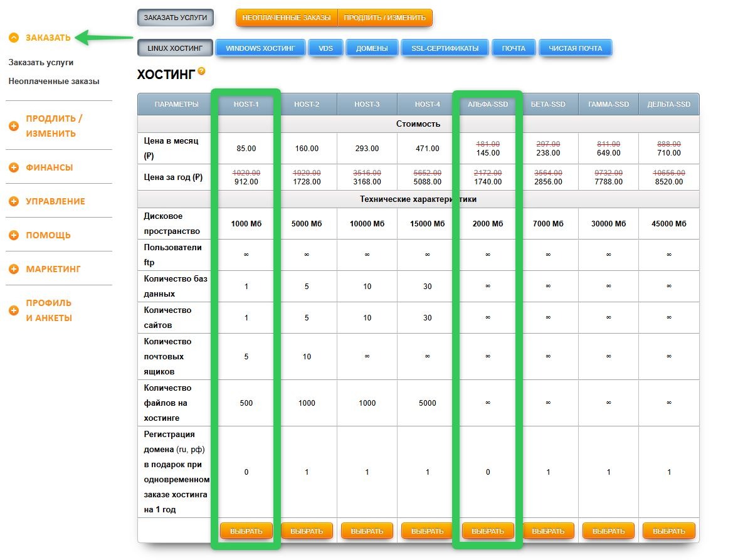Open the Заказать услуги sidebar link
The width and height of the screenshot is (733, 560).
pyautogui.click(x=41, y=63)
